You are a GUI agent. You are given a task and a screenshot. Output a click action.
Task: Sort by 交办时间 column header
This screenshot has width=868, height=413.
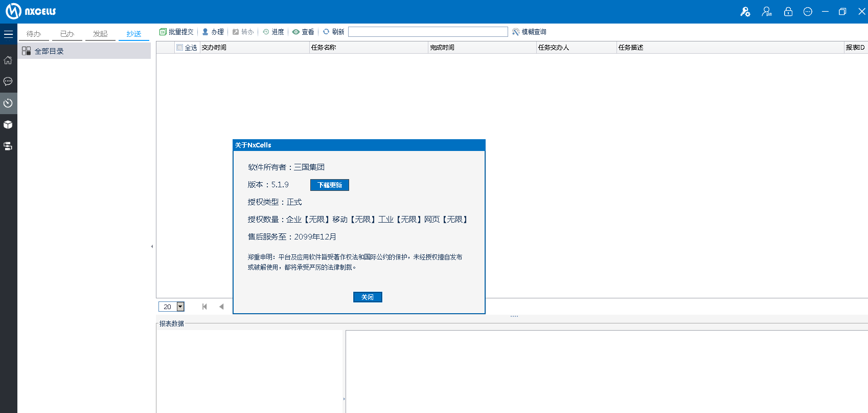(x=255, y=48)
